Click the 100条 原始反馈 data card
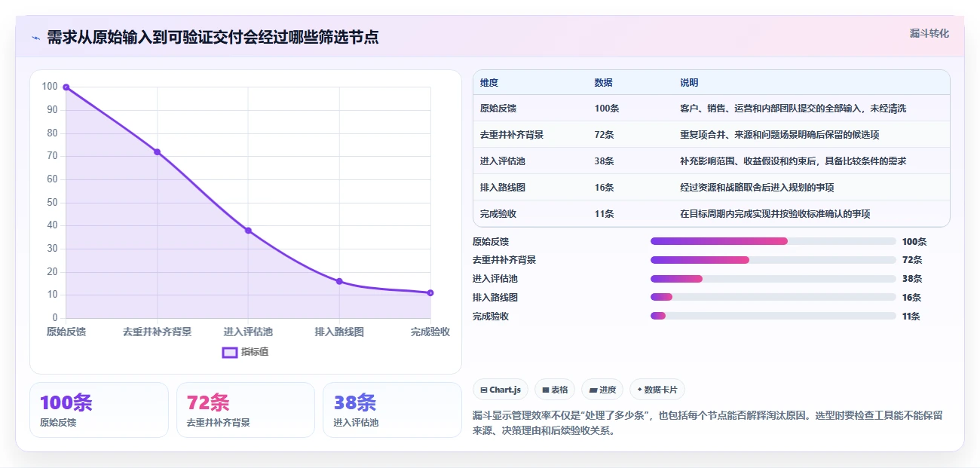 click(x=99, y=410)
